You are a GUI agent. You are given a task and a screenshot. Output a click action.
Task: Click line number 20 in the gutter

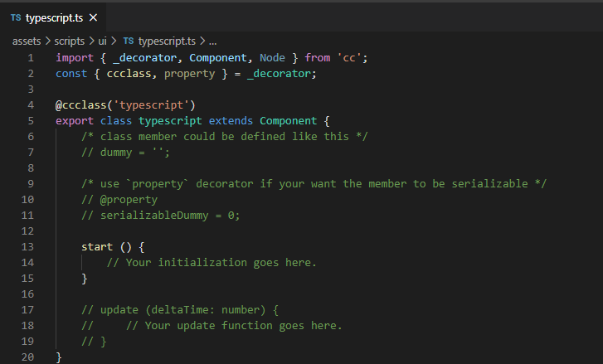coord(28,357)
